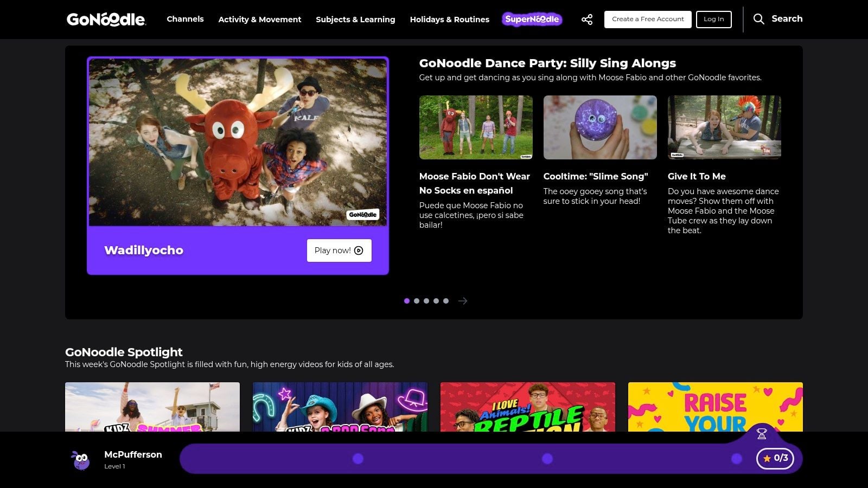Click the Log In button

pyautogui.click(x=714, y=19)
